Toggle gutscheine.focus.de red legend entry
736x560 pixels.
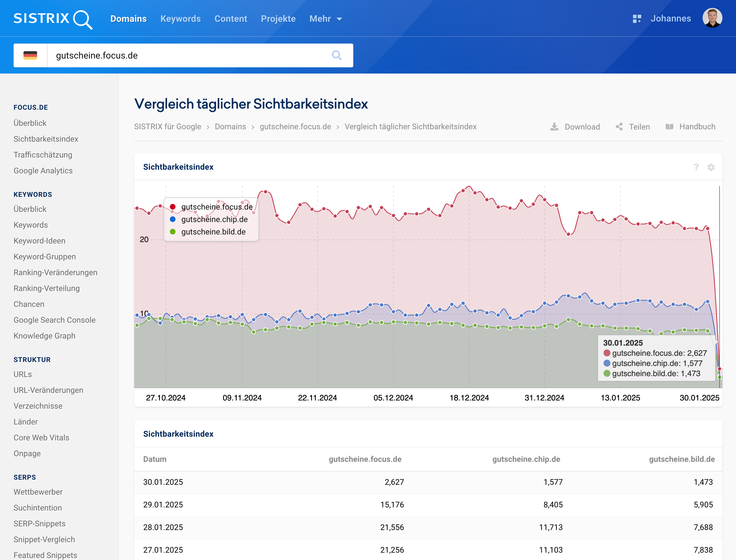tap(211, 207)
